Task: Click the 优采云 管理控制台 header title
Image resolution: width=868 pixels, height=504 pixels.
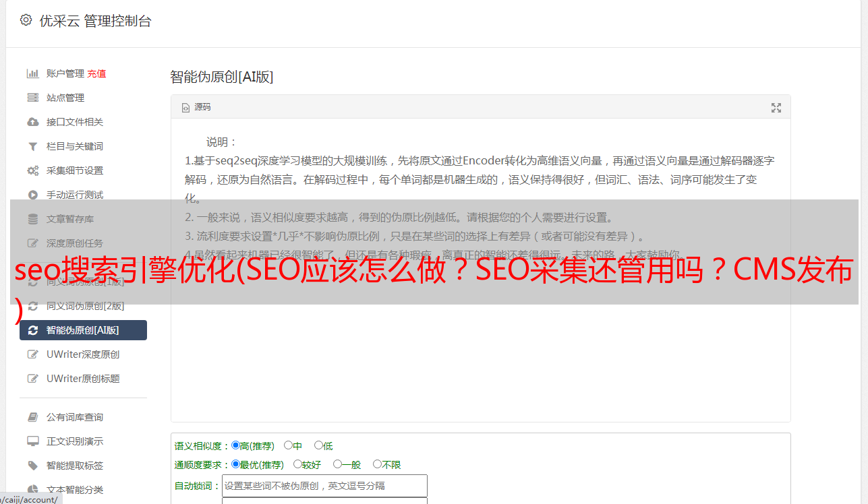Action: [96, 21]
